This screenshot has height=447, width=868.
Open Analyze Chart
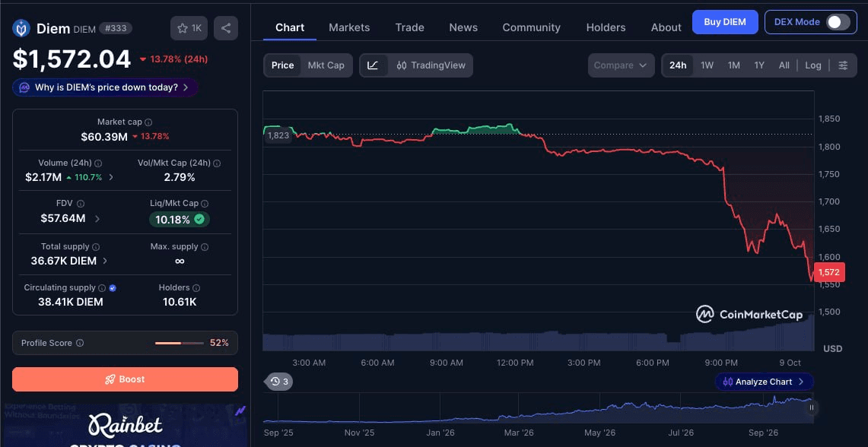tap(764, 382)
